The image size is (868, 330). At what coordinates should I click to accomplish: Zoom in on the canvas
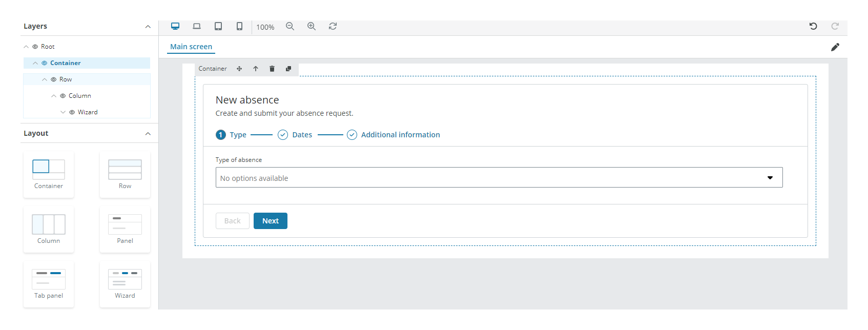click(312, 26)
